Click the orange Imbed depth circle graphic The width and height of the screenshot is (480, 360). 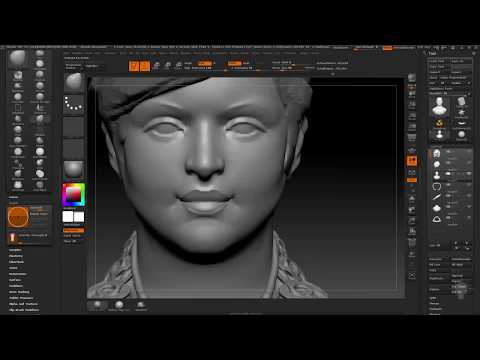18,217
